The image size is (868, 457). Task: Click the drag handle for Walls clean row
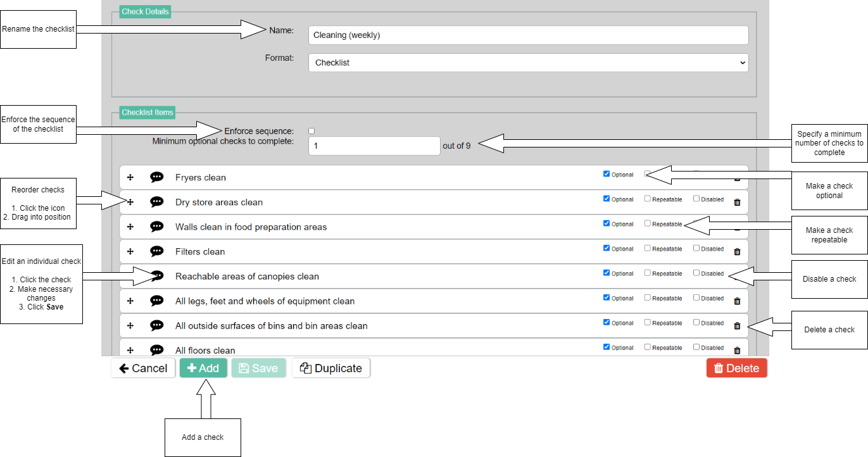pyautogui.click(x=130, y=227)
